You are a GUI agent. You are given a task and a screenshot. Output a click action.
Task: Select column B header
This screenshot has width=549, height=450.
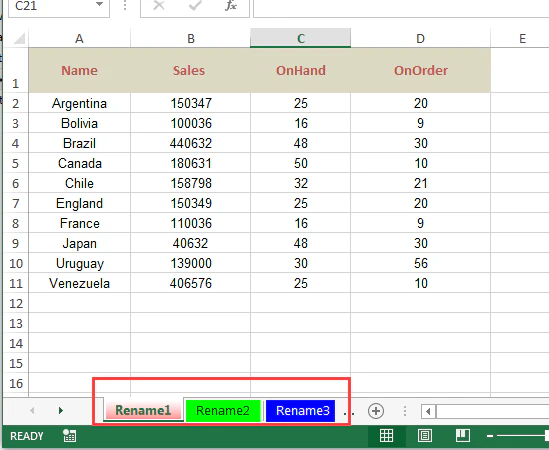[190, 38]
